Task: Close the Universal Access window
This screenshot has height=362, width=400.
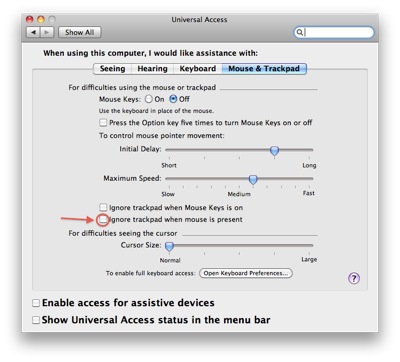Action: click(x=30, y=19)
